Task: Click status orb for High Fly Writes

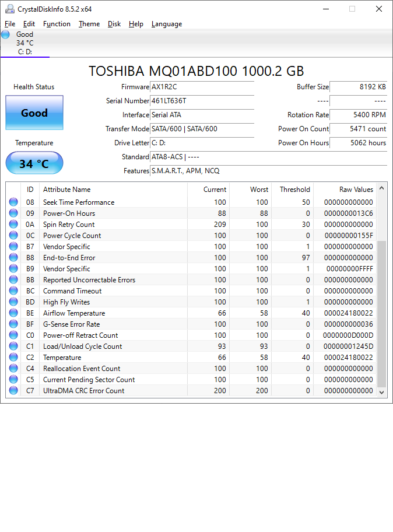Action: tap(13, 302)
